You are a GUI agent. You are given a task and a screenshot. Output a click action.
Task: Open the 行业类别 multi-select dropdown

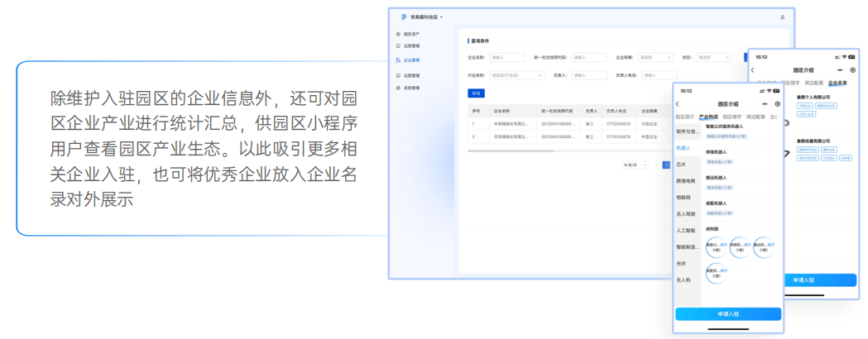[517, 75]
